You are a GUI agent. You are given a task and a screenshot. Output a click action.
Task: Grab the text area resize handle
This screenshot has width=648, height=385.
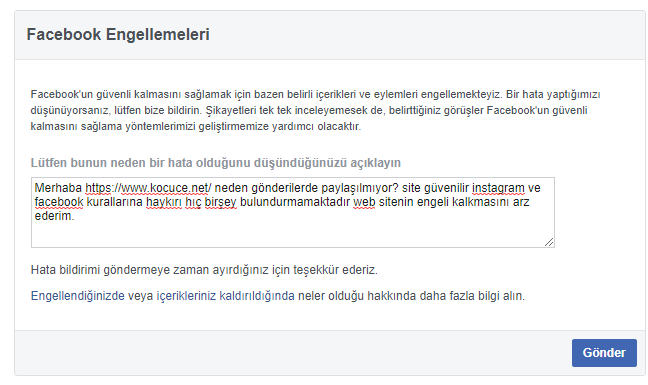(549, 242)
